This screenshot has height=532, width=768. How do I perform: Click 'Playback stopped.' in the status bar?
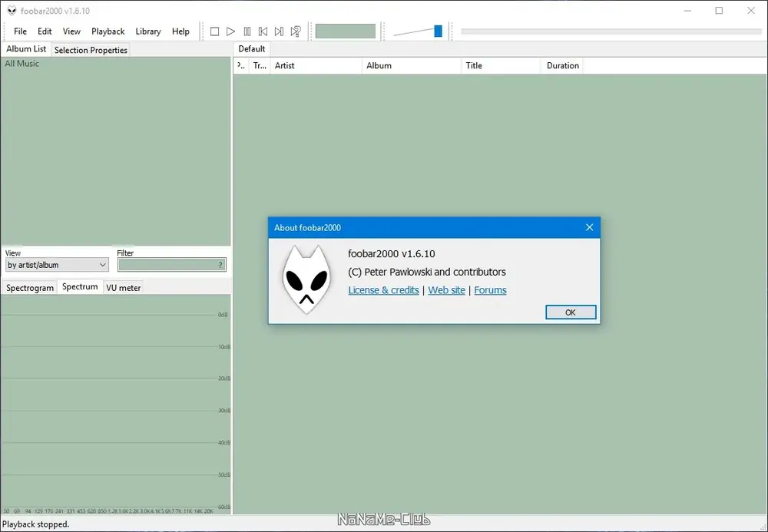(36, 524)
